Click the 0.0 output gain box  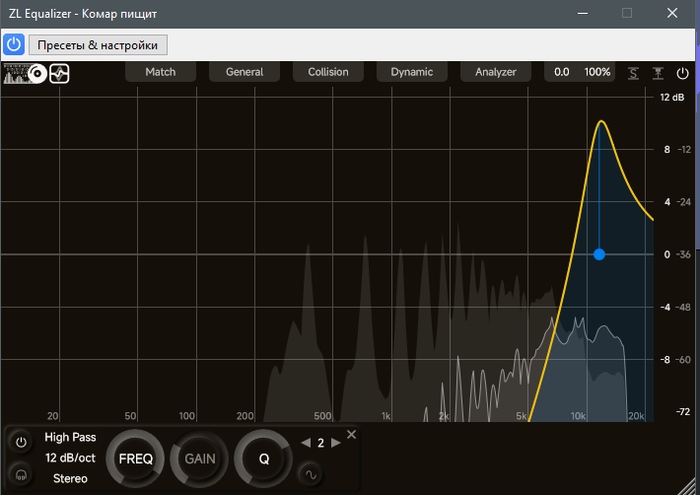562,72
